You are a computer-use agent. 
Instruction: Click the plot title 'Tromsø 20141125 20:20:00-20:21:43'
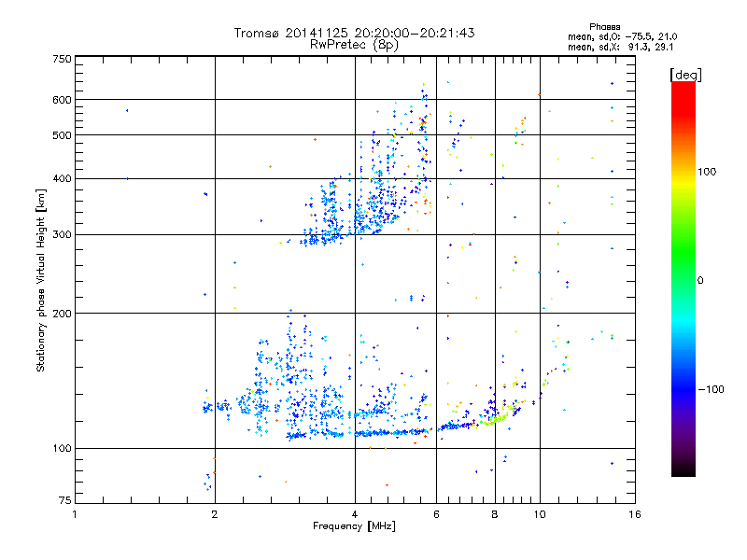(354, 33)
